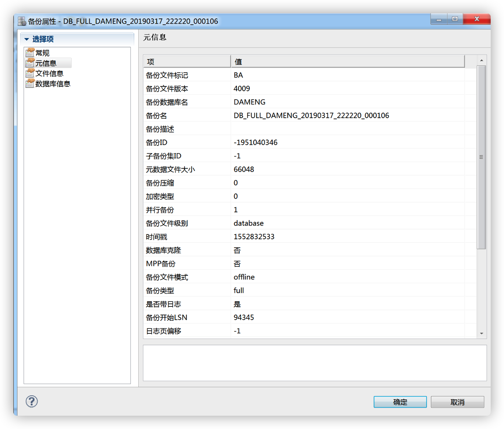The image size is (504, 429).
Task: Select the value DAMENG
Action: coord(249,102)
